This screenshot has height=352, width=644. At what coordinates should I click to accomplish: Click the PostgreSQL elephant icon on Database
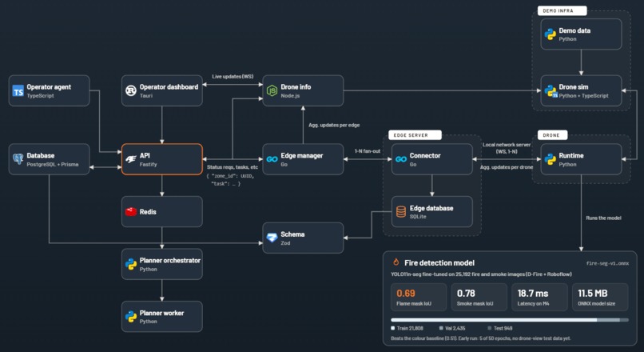click(x=18, y=159)
